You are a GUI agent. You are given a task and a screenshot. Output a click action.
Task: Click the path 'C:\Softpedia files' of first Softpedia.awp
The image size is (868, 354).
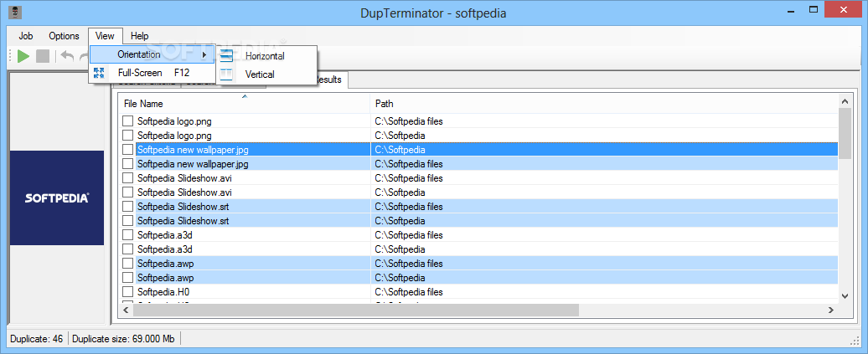[x=409, y=264]
